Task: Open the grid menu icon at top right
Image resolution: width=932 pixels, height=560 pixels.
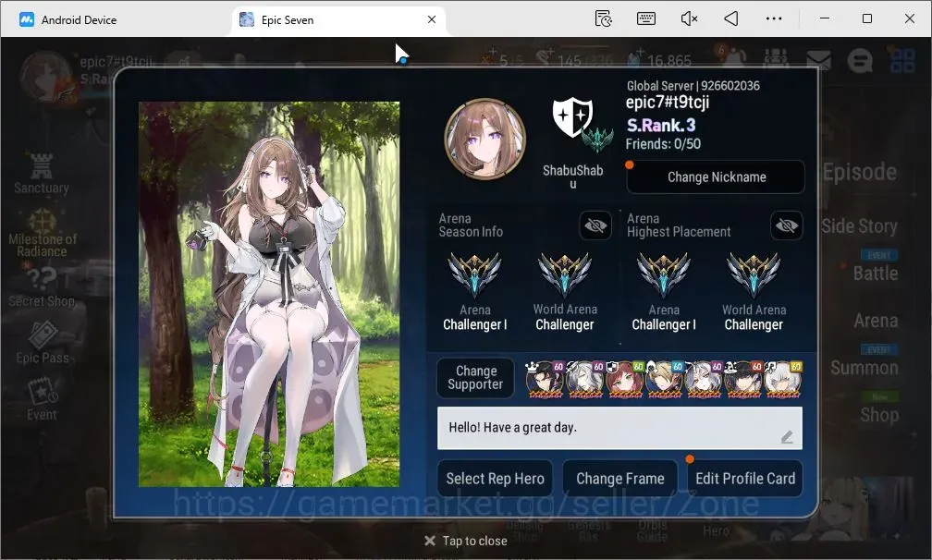Action: [x=902, y=60]
